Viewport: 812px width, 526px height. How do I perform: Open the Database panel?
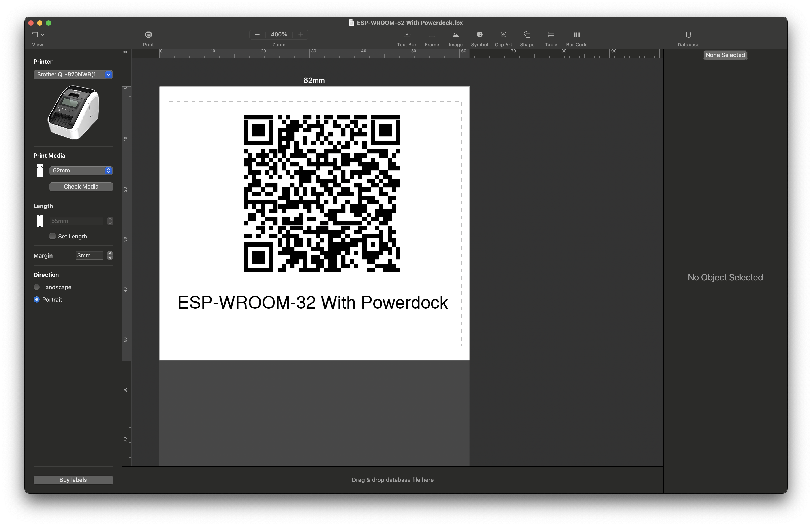coord(688,35)
